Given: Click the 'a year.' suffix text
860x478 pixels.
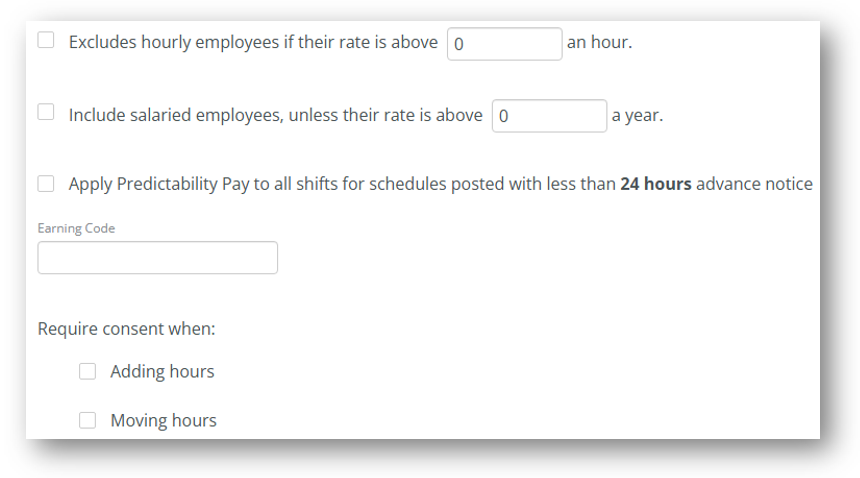Looking at the screenshot, I should (637, 116).
